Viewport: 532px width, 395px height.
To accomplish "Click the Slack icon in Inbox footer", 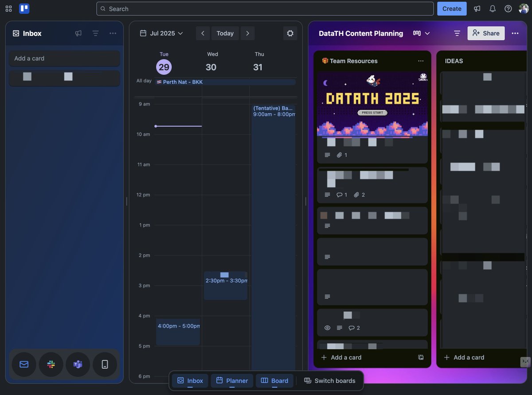I will tap(51, 364).
